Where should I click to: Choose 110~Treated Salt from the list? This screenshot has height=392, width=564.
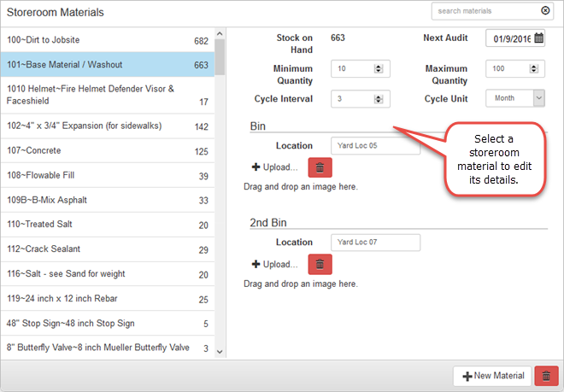point(107,225)
